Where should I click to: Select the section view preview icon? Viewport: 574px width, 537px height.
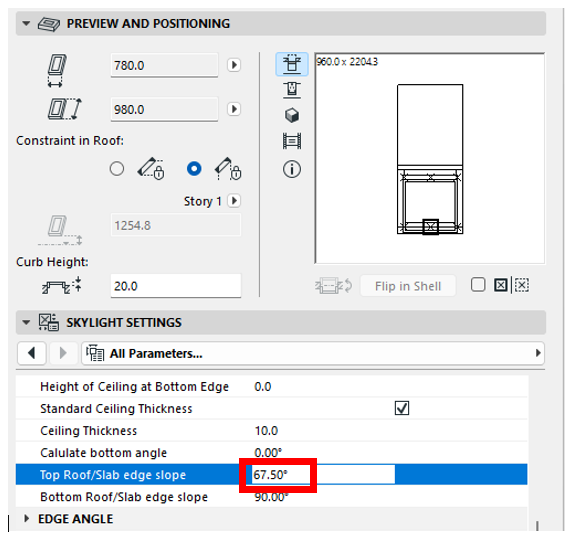click(292, 90)
